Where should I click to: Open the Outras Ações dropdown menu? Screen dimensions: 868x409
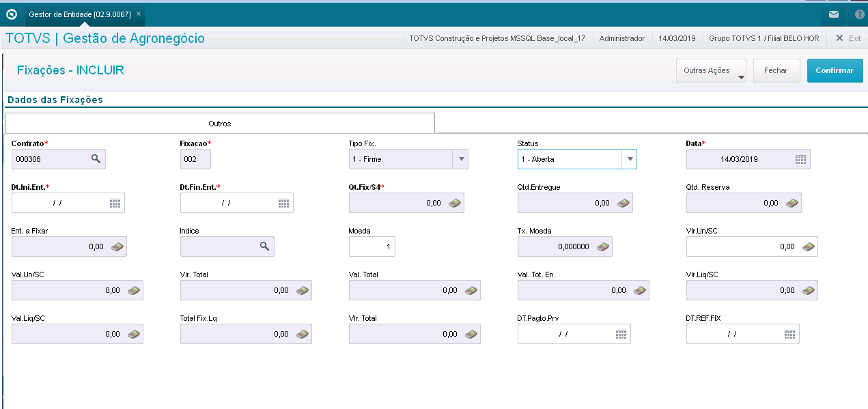click(x=710, y=70)
